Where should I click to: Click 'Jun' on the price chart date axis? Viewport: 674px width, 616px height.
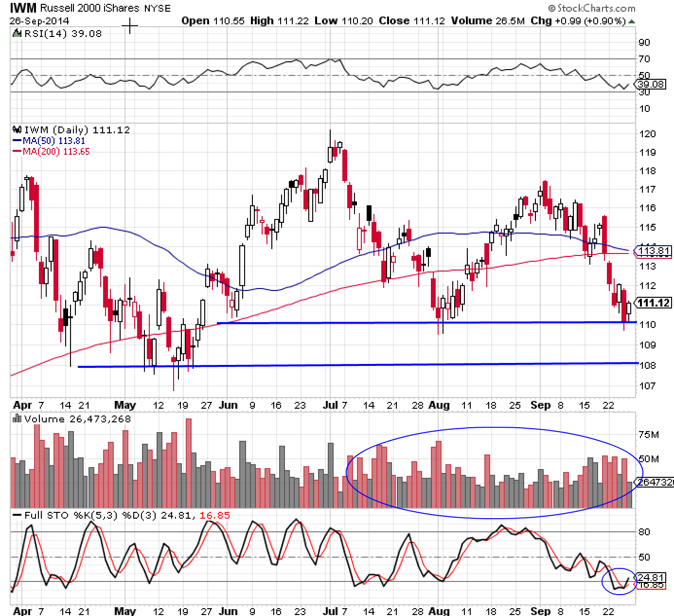pyautogui.click(x=229, y=405)
